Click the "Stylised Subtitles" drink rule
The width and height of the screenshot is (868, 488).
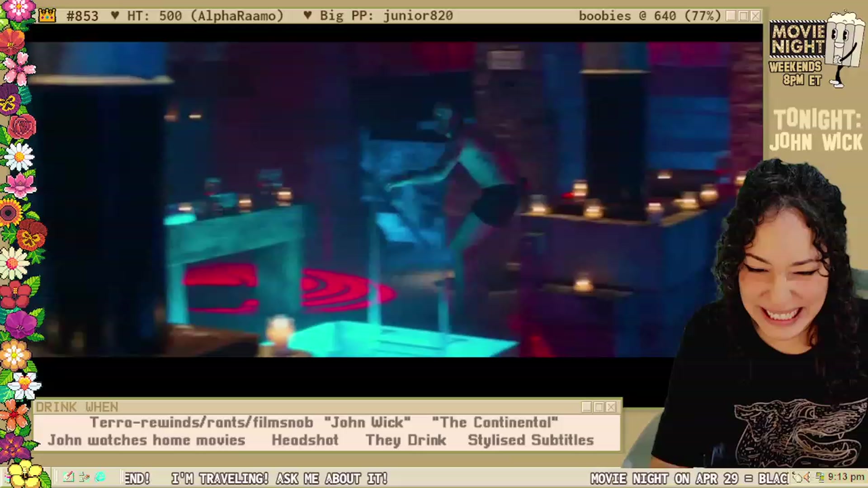coord(531,440)
